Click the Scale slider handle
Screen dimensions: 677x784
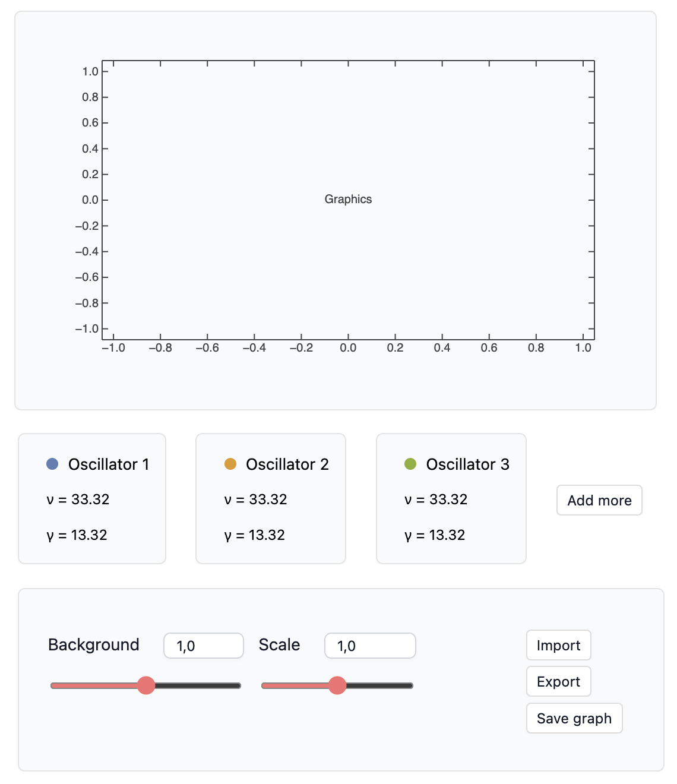coord(337,685)
